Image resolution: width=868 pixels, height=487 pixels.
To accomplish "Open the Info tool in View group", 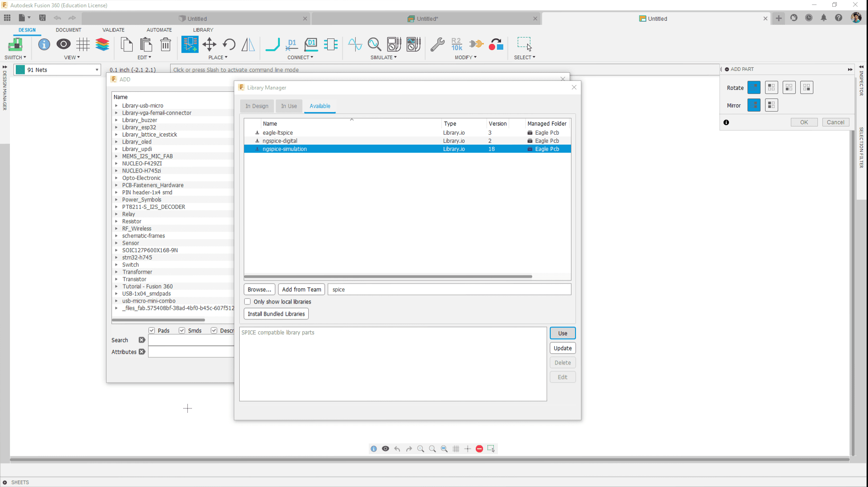I will [44, 44].
